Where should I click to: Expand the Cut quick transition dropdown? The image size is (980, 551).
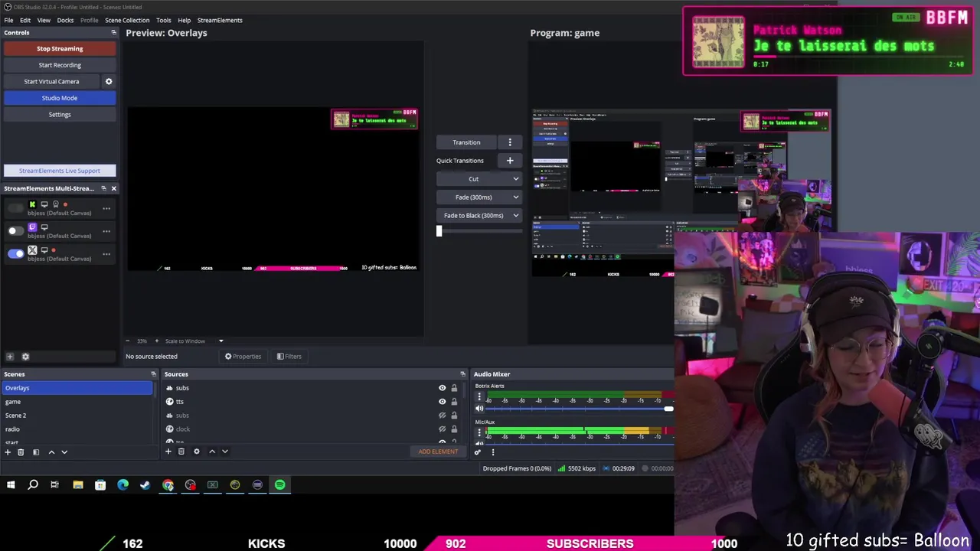pyautogui.click(x=515, y=179)
